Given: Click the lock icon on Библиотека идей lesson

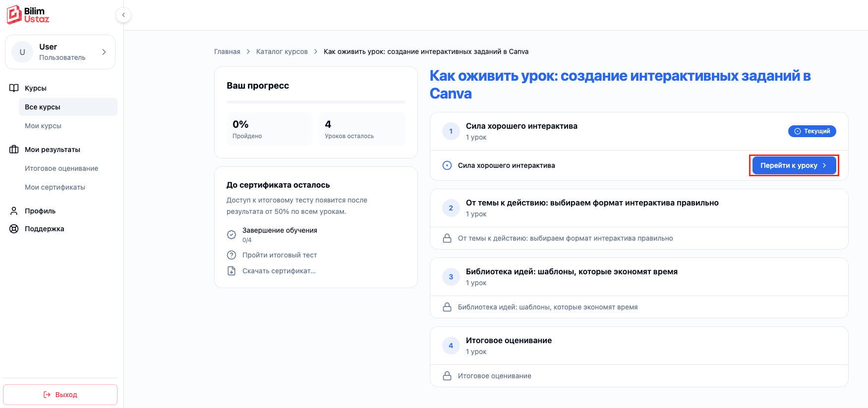Looking at the screenshot, I should point(447,307).
